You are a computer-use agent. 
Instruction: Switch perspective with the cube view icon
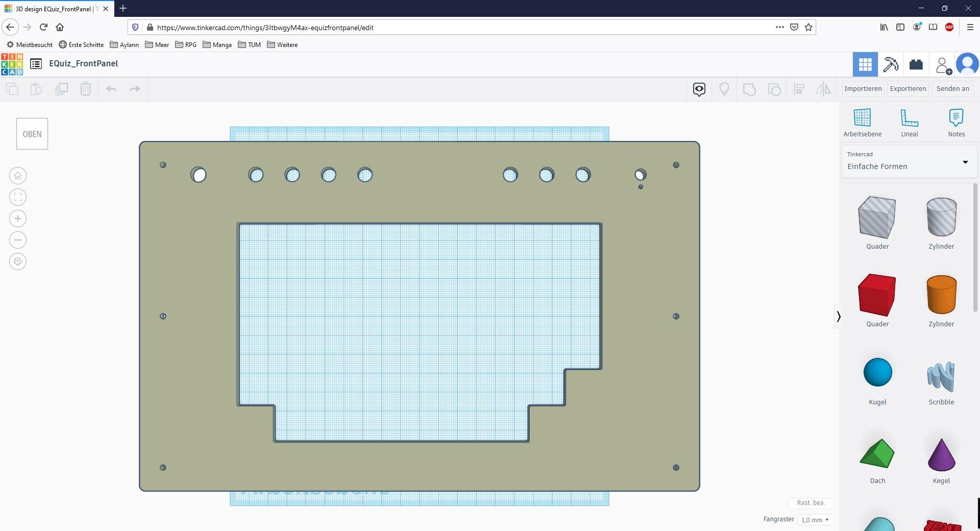(18, 262)
